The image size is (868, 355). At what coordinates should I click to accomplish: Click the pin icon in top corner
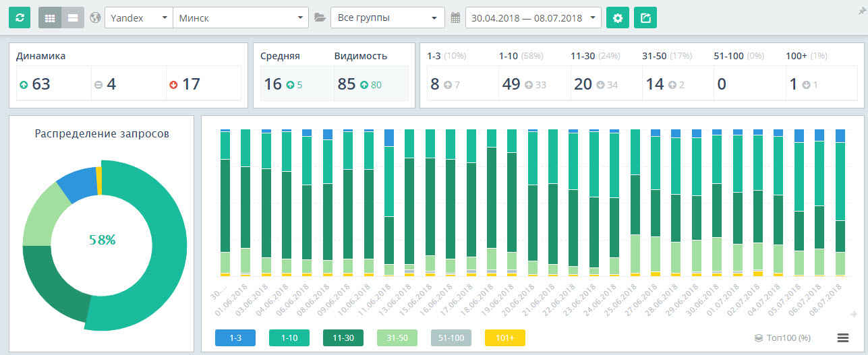pos(861,11)
